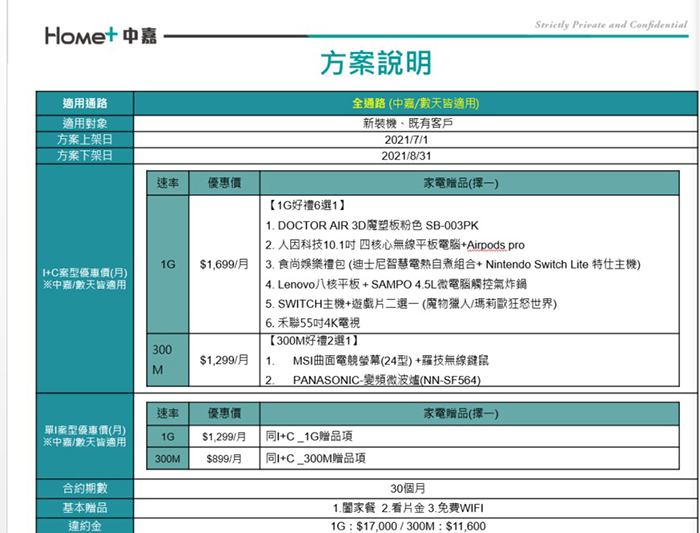Click the 30個月 contract cell
700x533 pixels.
pos(415,488)
